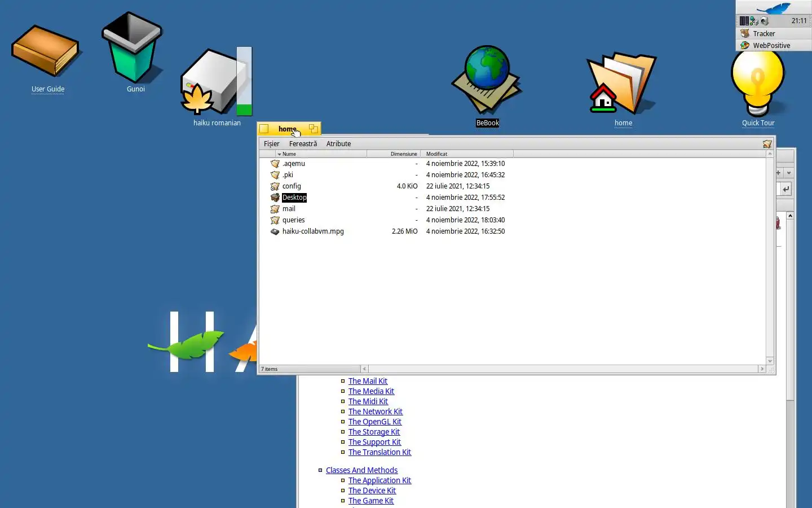812x508 pixels.
Task: Click home window scroll up arrow
Action: tap(770, 154)
